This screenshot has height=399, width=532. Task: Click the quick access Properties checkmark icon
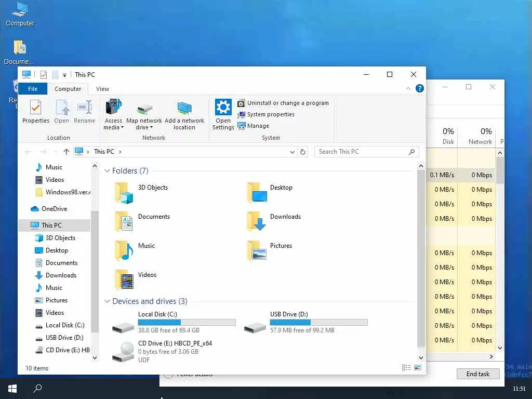pyautogui.click(x=44, y=75)
